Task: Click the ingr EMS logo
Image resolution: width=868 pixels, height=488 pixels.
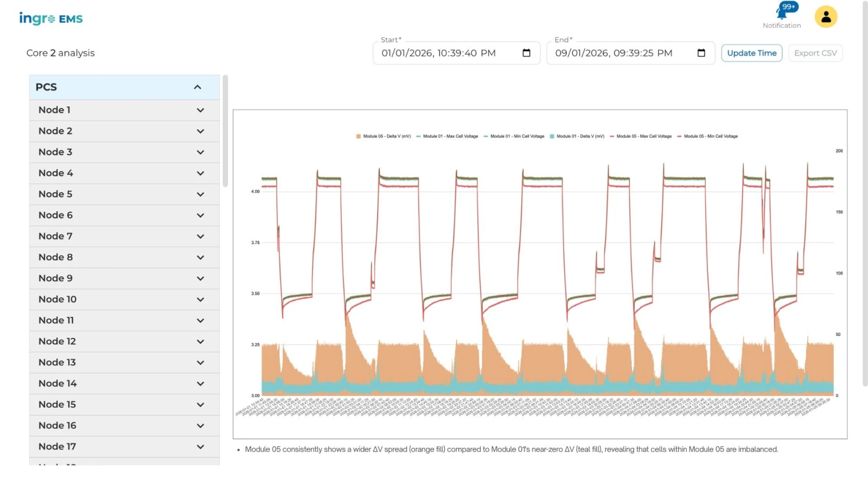Action: coord(51,18)
